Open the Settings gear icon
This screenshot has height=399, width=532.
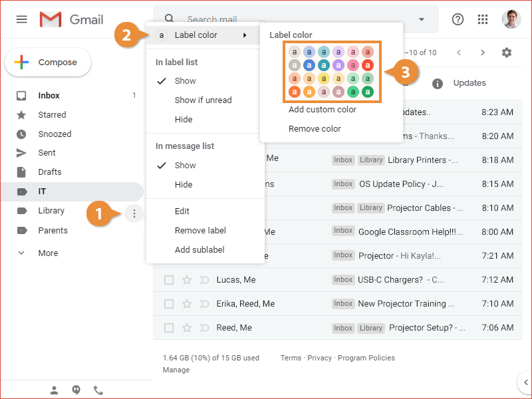pyautogui.click(x=507, y=53)
